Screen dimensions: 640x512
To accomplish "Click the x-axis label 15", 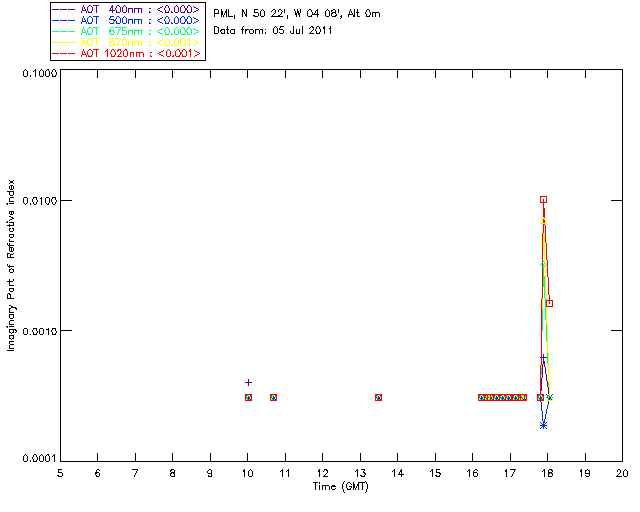I will tap(435, 473).
